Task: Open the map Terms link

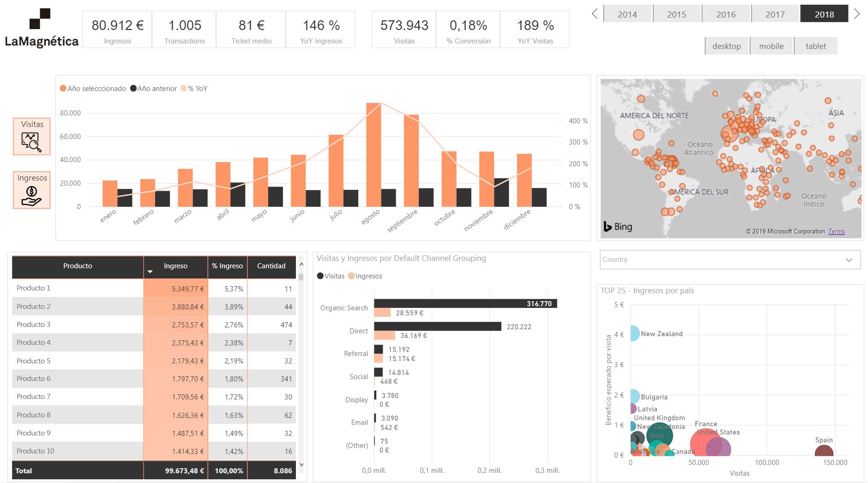Action: (x=836, y=231)
